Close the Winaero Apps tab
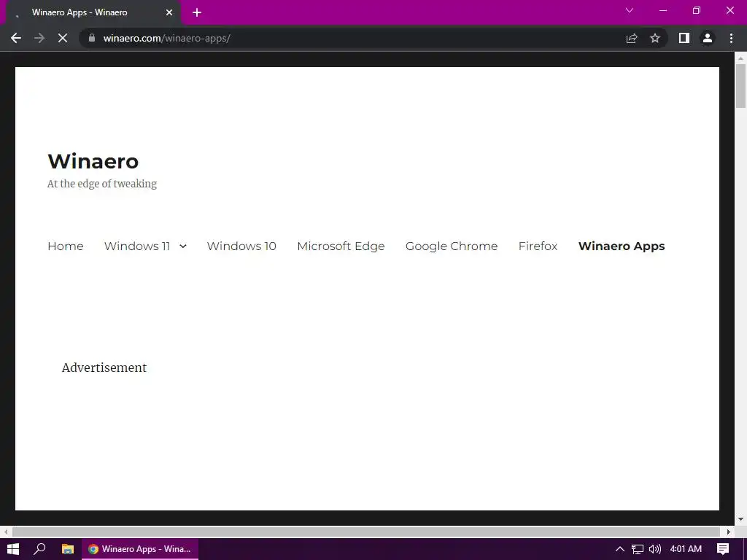This screenshot has width=747, height=560. (x=169, y=13)
